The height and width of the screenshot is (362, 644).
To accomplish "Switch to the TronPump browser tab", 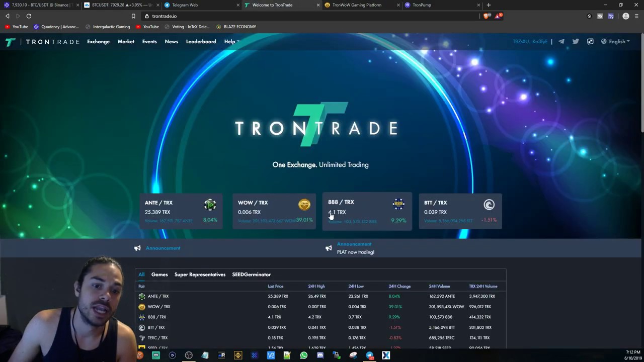I will [x=443, y=5].
